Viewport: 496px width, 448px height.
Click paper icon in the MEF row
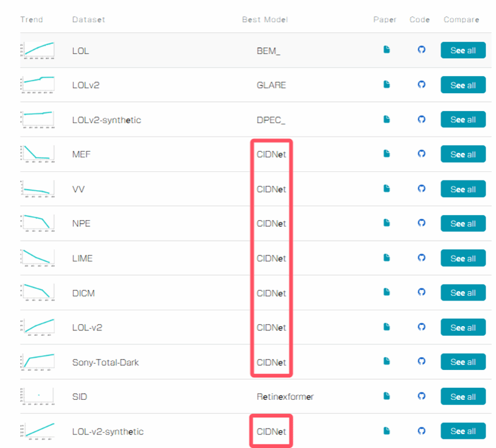(x=386, y=154)
